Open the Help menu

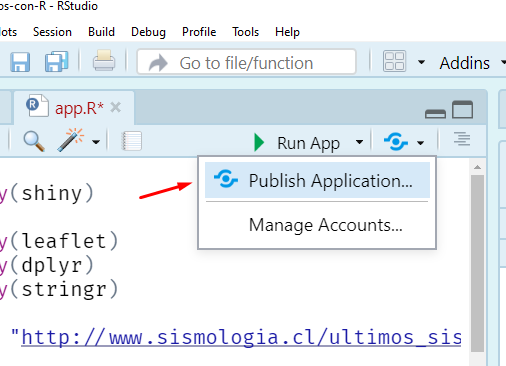[287, 32]
